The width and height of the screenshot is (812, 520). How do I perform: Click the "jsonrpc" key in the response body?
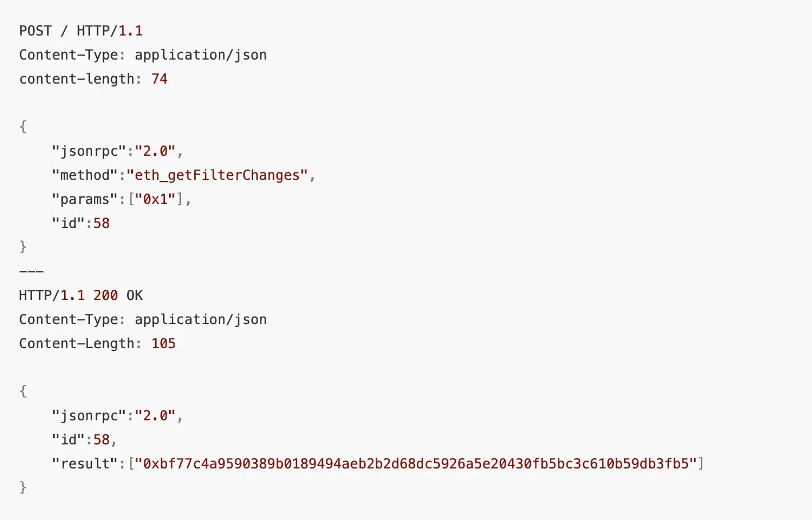click(x=89, y=416)
